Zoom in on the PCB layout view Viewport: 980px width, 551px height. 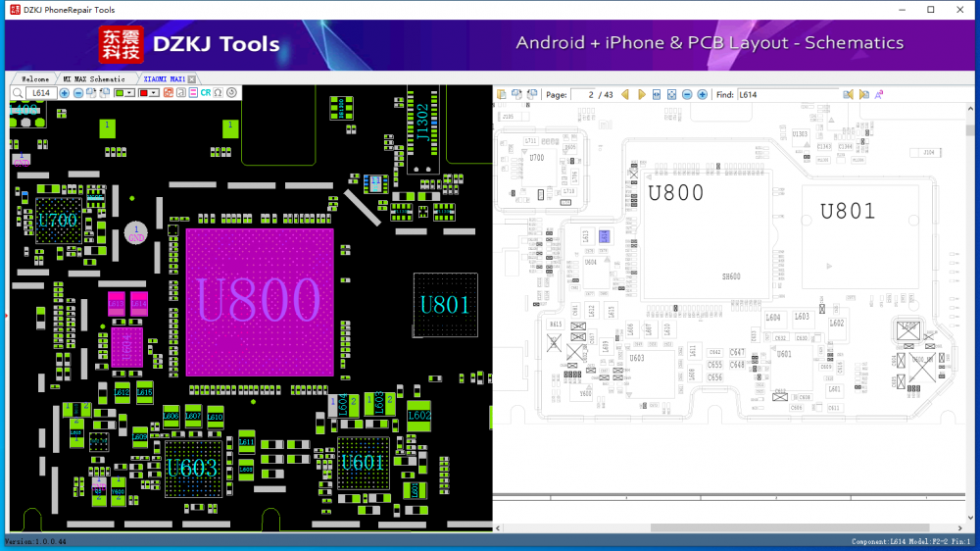64,93
